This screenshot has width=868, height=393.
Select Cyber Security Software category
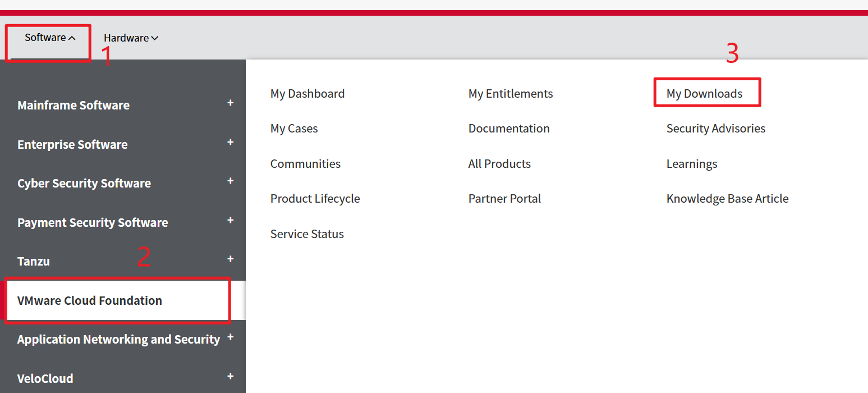84,184
